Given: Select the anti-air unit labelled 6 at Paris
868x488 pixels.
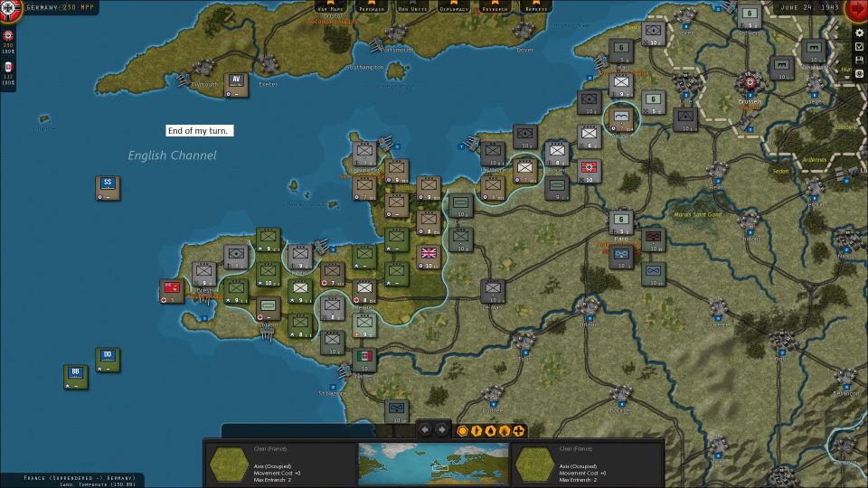Looking at the screenshot, I should [621, 223].
